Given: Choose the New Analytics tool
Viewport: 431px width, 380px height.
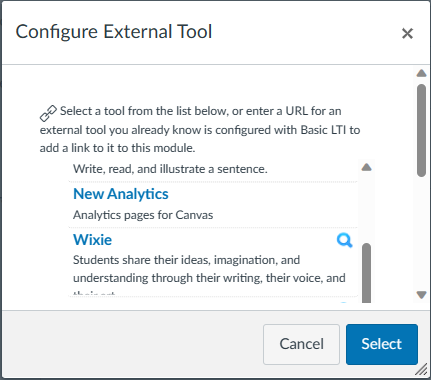Looking at the screenshot, I should [x=121, y=194].
